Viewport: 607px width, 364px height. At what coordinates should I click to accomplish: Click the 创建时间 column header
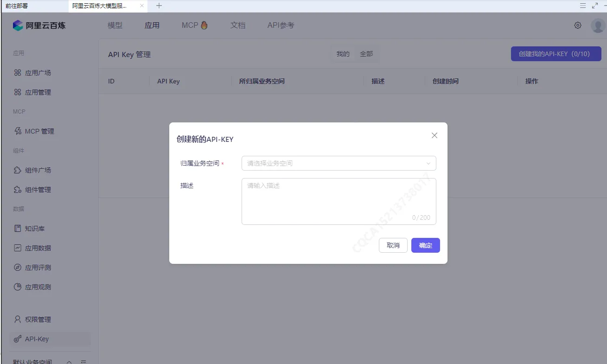[x=446, y=81]
